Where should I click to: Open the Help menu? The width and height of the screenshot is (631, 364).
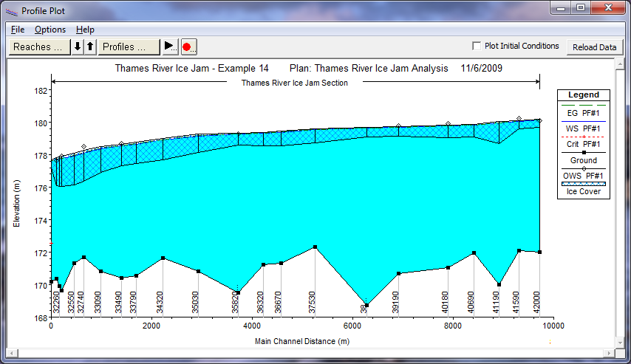pyautogui.click(x=85, y=30)
